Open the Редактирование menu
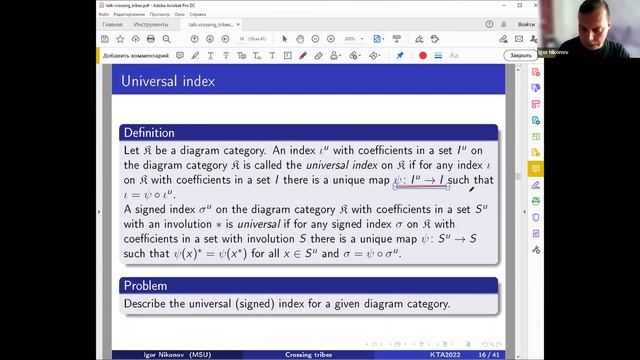 [x=129, y=14]
